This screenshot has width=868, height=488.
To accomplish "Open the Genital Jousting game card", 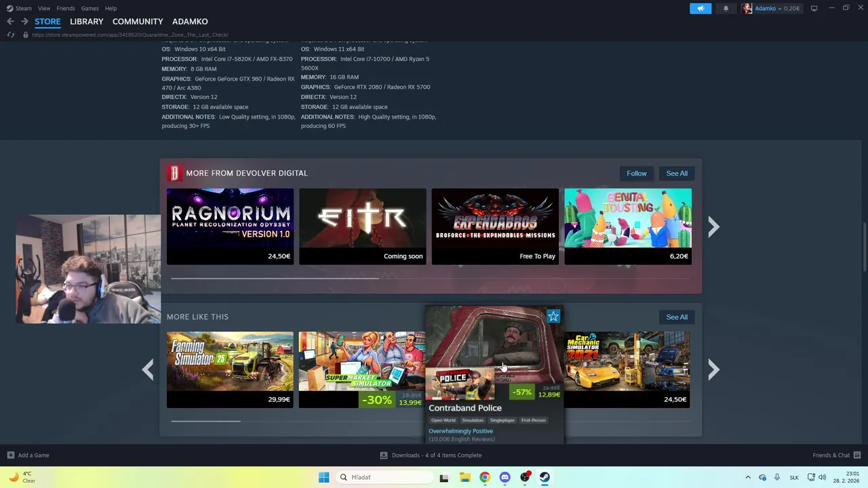I will click(628, 226).
